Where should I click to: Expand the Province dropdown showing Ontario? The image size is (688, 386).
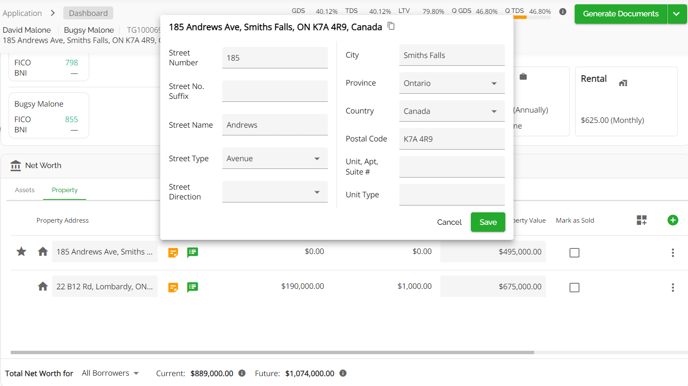(x=452, y=83)
